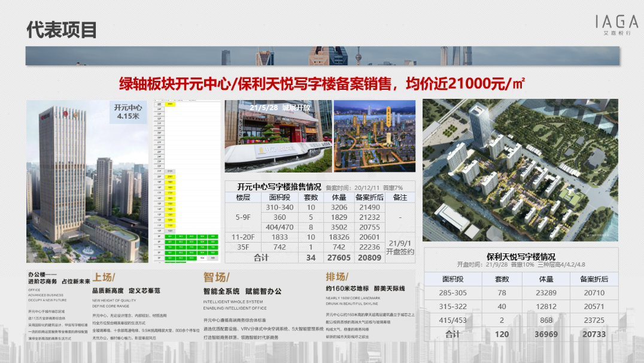Click the note 备案时间: 20/12/11 普惠7%
This screenshot has width=644, height=363.
click(364, 188)
